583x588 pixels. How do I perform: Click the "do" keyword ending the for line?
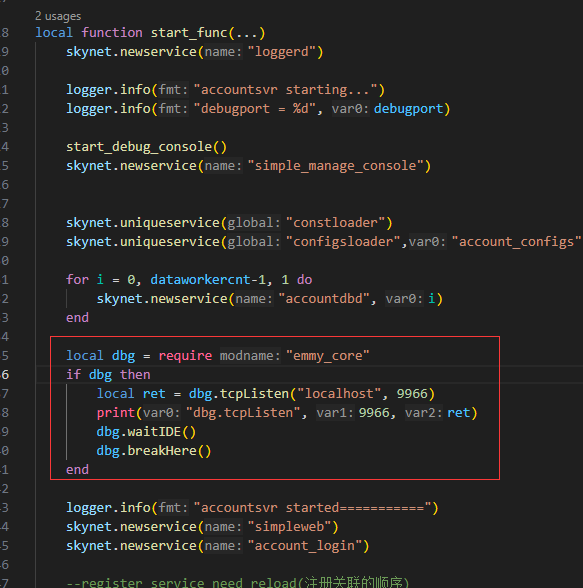[304, 280]
